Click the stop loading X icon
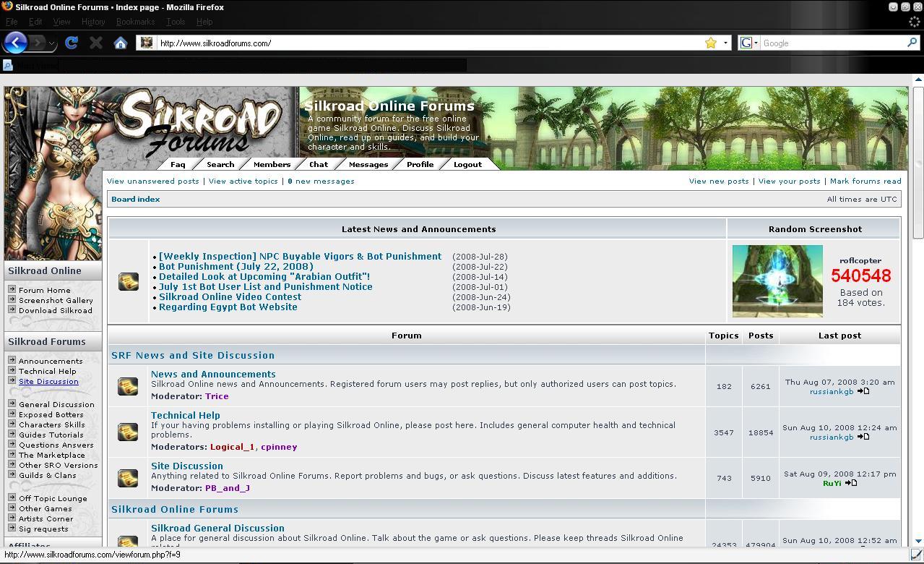The image size is (924, 564). coord(95,43)
